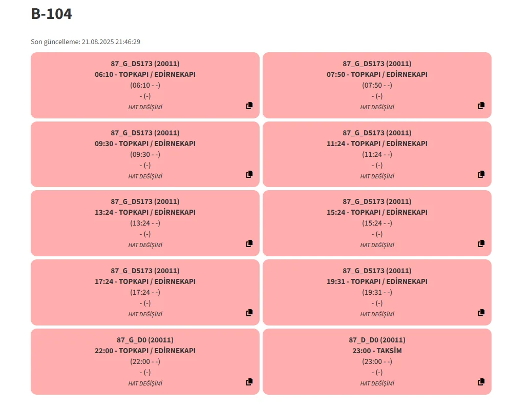
Task: Select the 11:24 - TOPKAPI / EDİRNEKAPI card title
Action: (377, 144)
